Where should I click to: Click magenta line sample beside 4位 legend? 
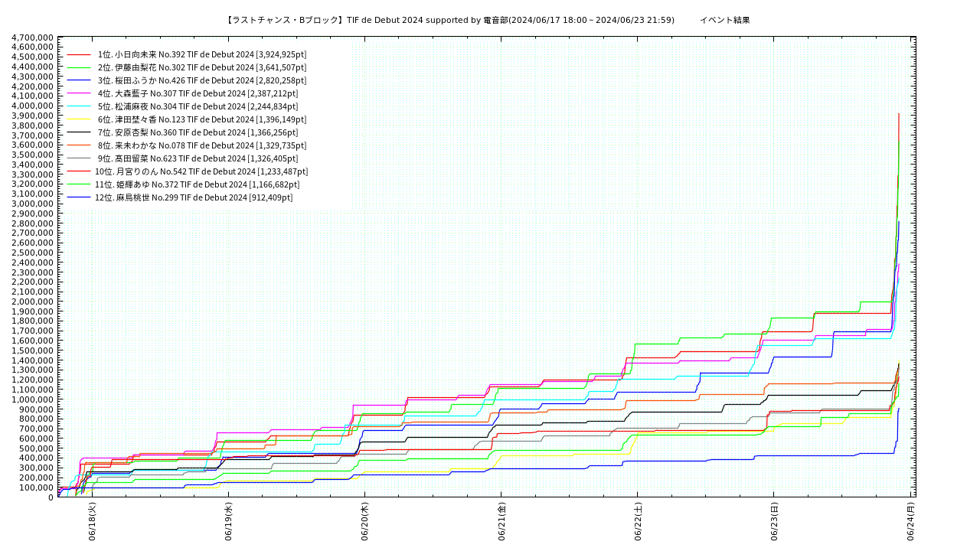click(79, 94)
